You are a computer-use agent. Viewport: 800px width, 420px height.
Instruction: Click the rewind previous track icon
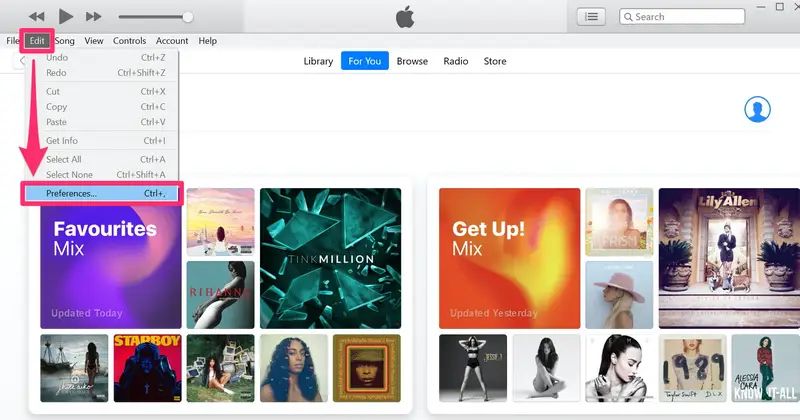(x=36, y=17)
